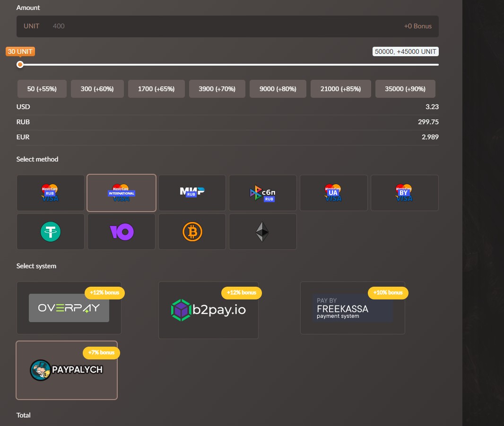Choose Visa/MasterCard BY payment method
The height and width of the screenshot is (426, 504).
click(404, 193)
